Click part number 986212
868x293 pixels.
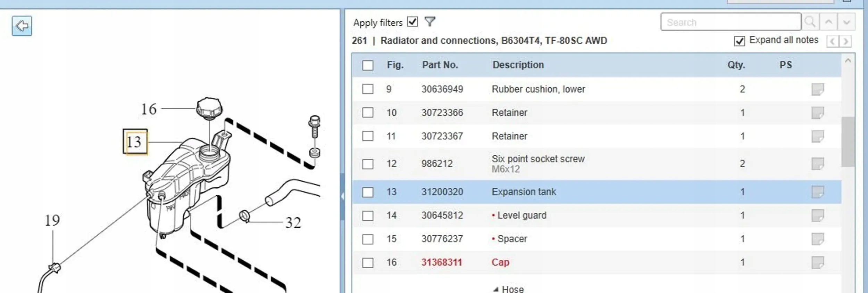(437, 164)
